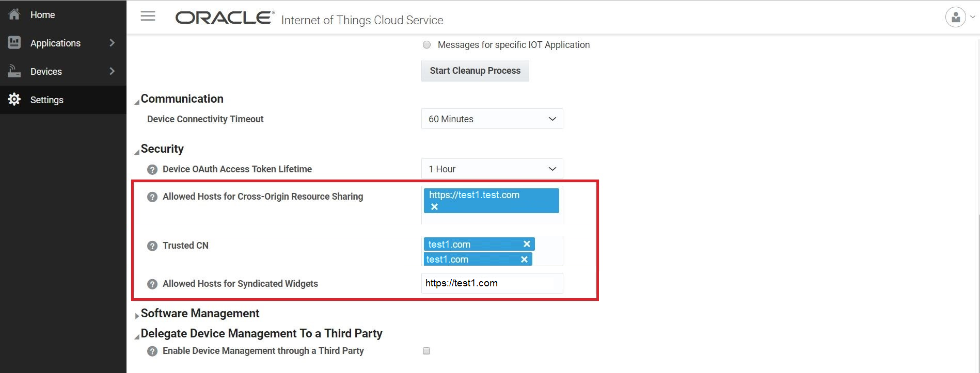Open Device Connectivity Timeout dropdown

click(x=492, y=119)
